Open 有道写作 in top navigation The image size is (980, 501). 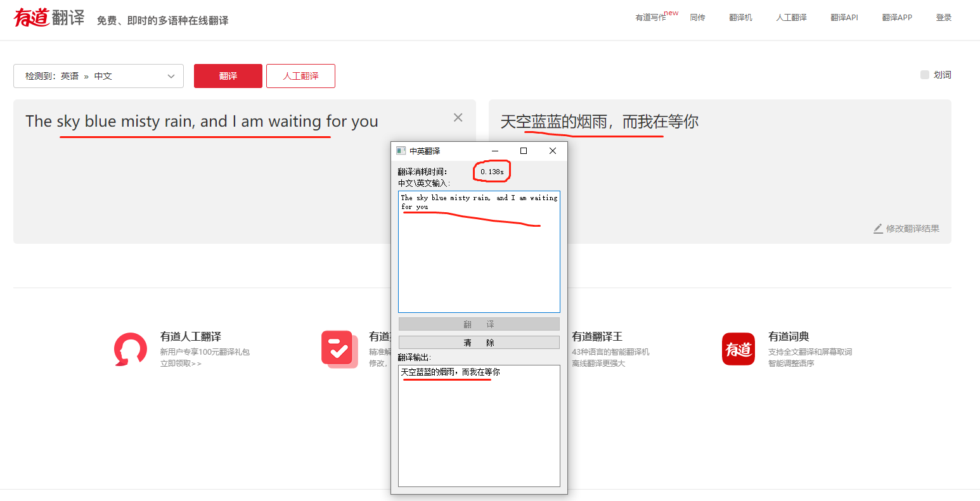[x=651, y=18]
